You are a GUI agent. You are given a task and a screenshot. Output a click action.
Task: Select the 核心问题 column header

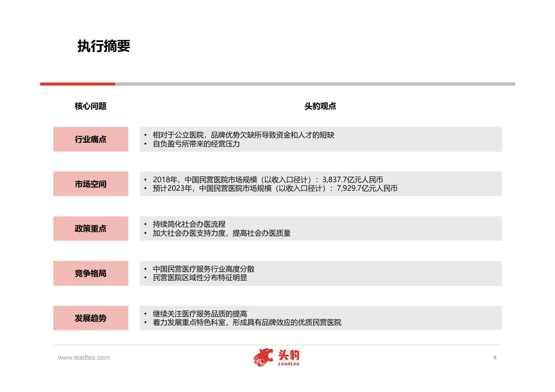(91, 106)
